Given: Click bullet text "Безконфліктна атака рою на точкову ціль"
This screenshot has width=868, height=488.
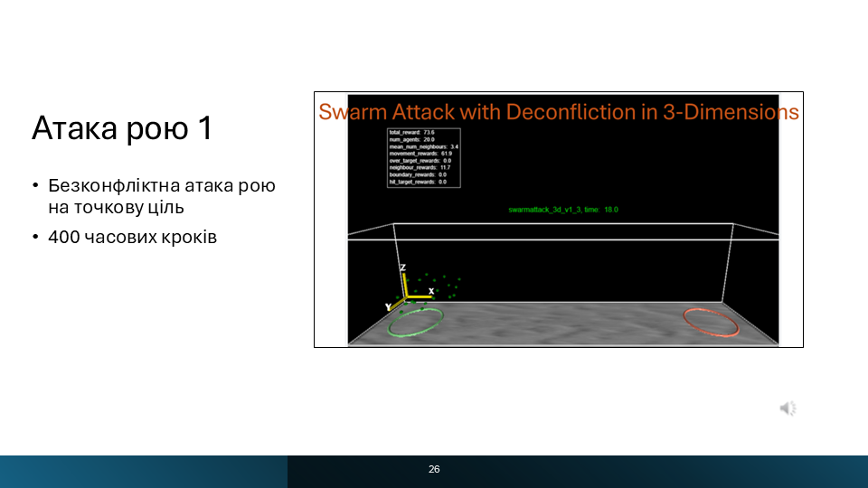Looking at the screenshot, I should coord(162,196).
